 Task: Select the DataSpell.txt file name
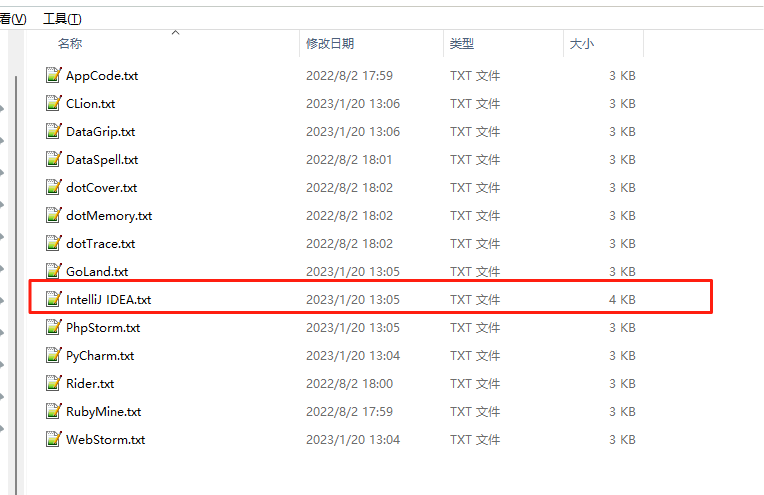(x=102, y=160)
